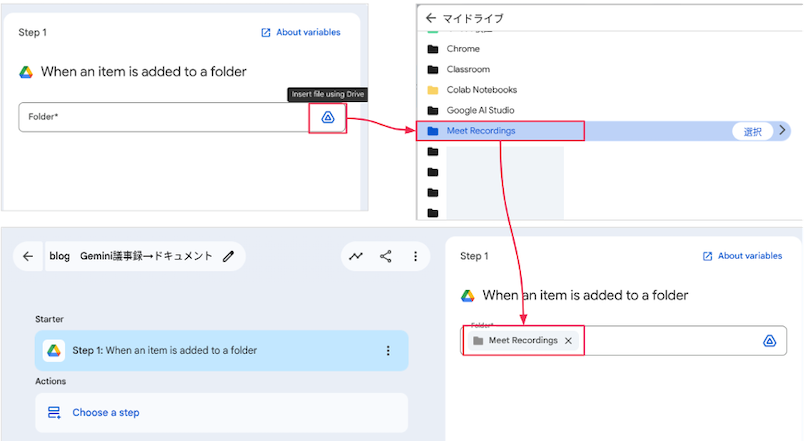The height and width of the screenshot is (441, 804).
Task: Select Step 1: When an item is added card
Action: tap(222, 350)
